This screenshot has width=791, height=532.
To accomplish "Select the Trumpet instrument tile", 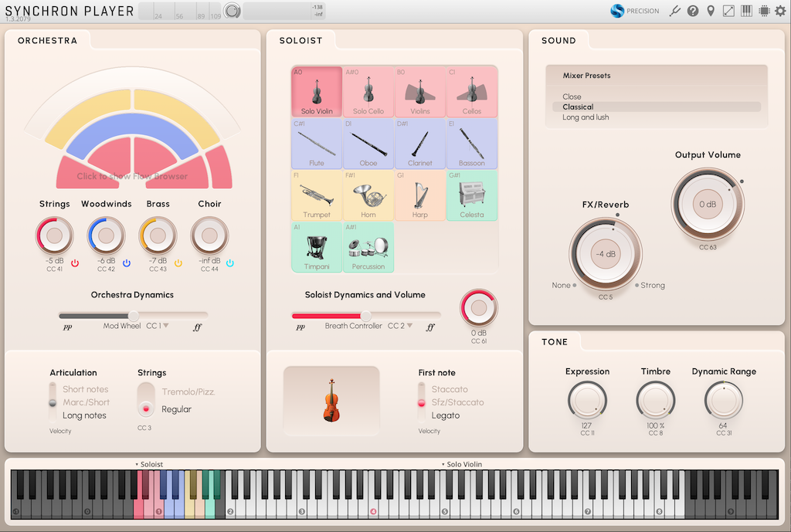I will click(317, 195).
